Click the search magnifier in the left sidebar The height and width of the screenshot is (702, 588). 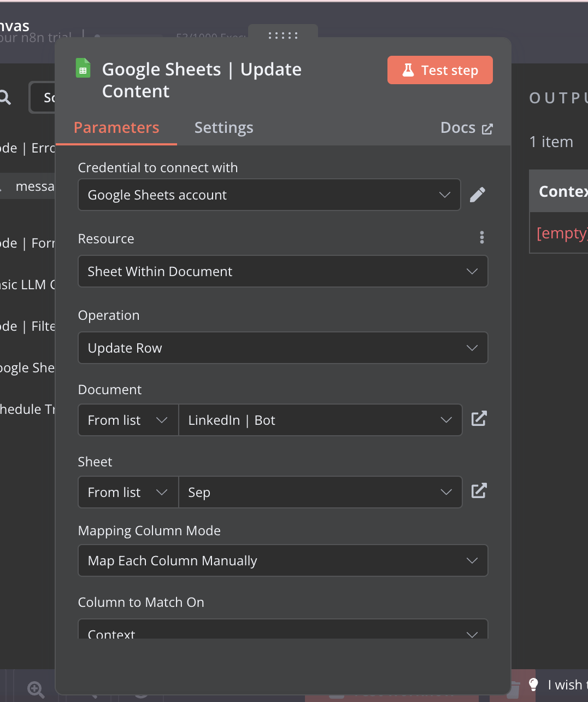(x=5, y=97)
